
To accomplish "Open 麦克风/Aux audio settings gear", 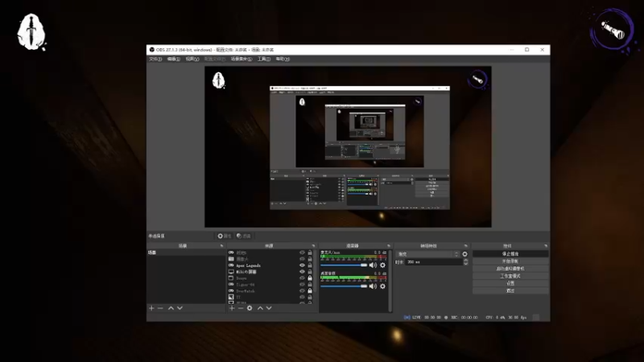I will point(383,265).
